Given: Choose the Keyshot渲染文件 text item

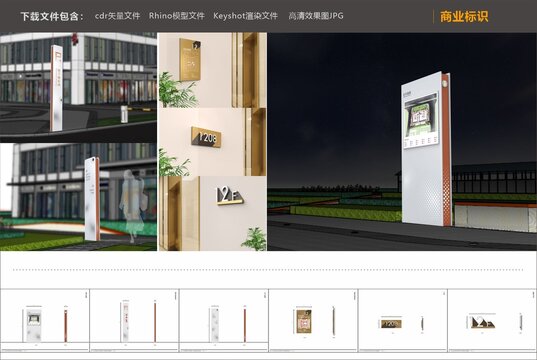Looking at the screenshot, I should [x=245, y=16].
